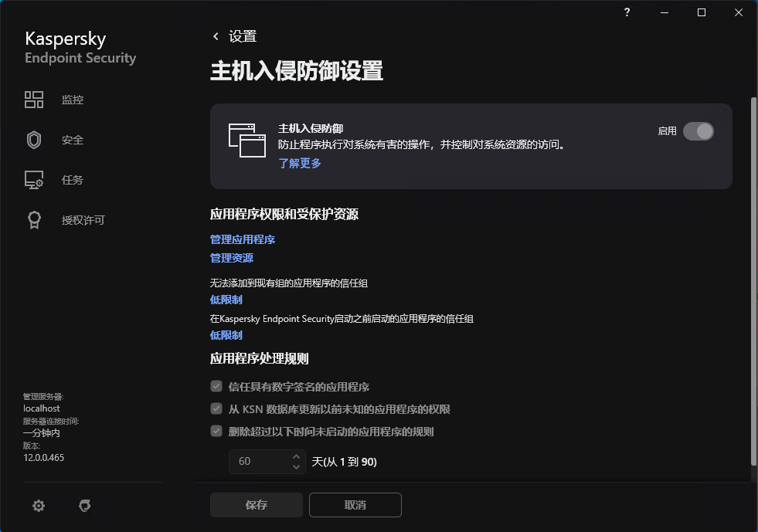Open settings via the gear icon

(x=39, y=506)
